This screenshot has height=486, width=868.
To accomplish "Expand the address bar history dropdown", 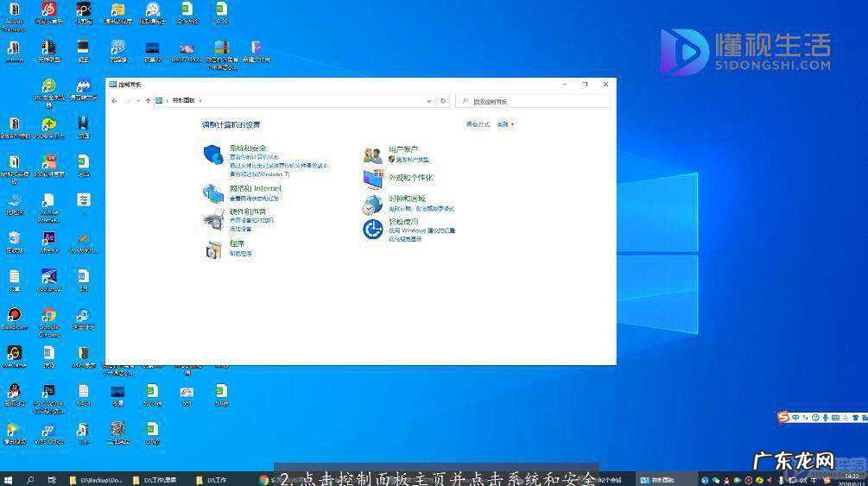I will pos(429,101).
